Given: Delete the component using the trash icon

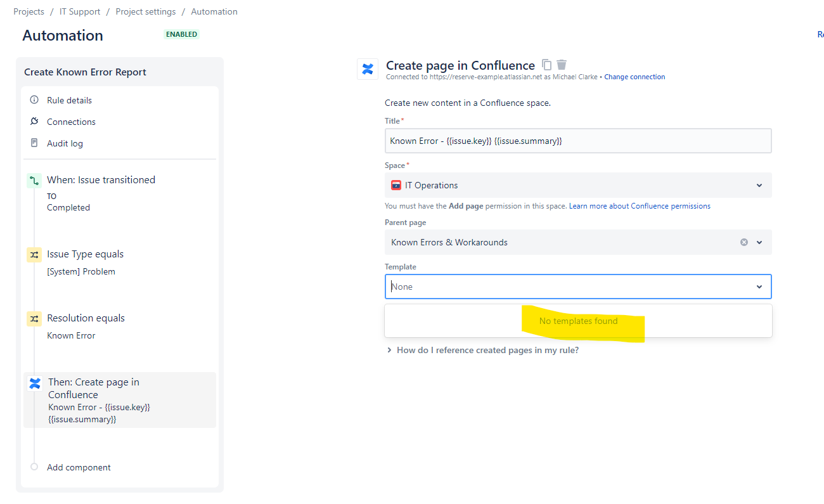Looking at the screenshot, I should pos(562,65).
